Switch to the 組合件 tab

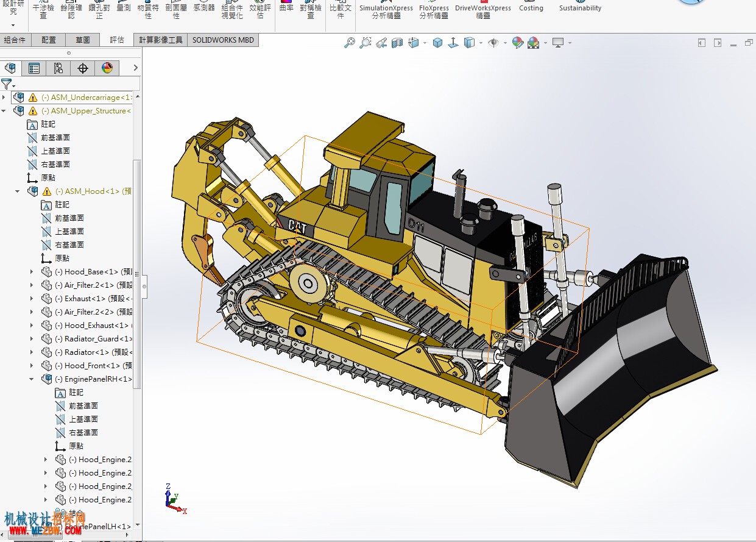coord(15,40)
